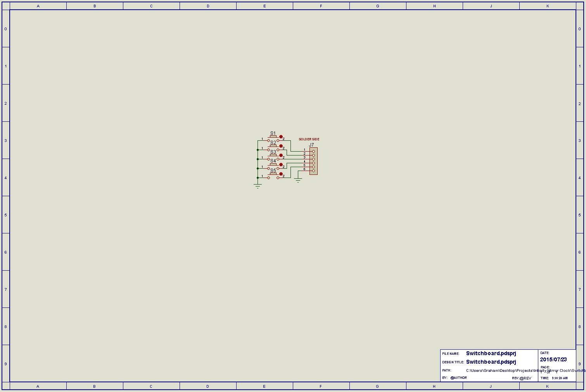Viewport: 586px width, 392px height.
Task: Click the S4 reference label
Action: (273, 161)
